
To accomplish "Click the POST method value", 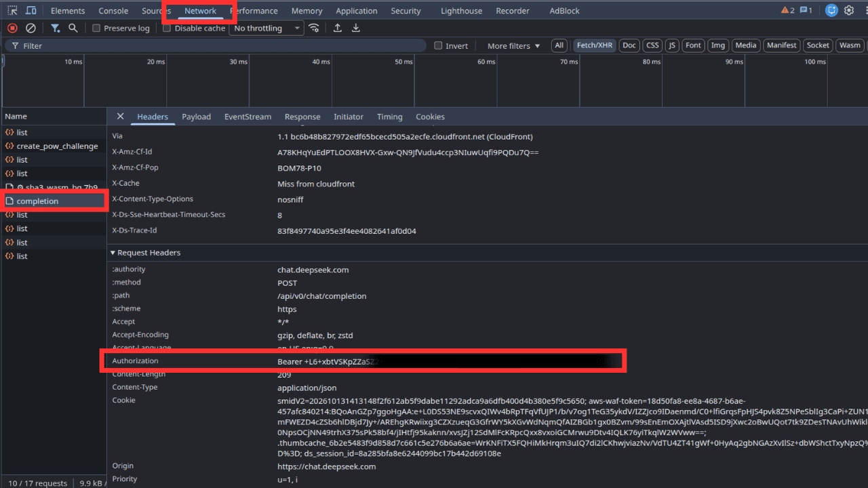I will 287,283.
